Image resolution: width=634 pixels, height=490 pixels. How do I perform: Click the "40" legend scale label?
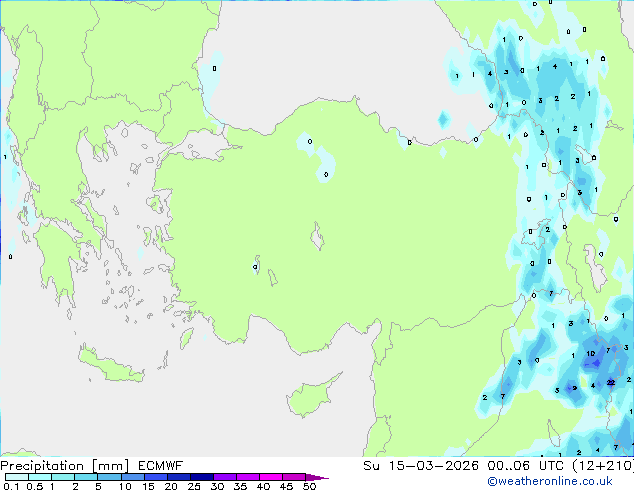(263, 486)
